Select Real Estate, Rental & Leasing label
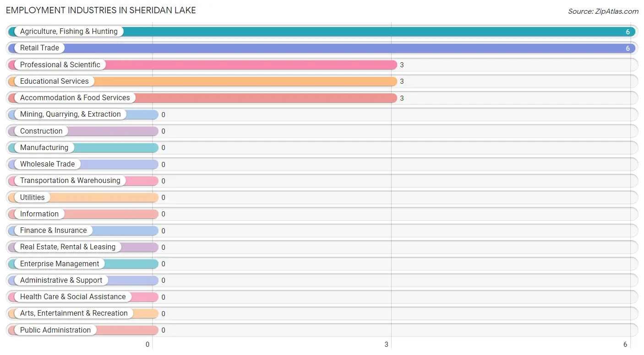Viewport: 644px width, 355px height. (68, 247)
